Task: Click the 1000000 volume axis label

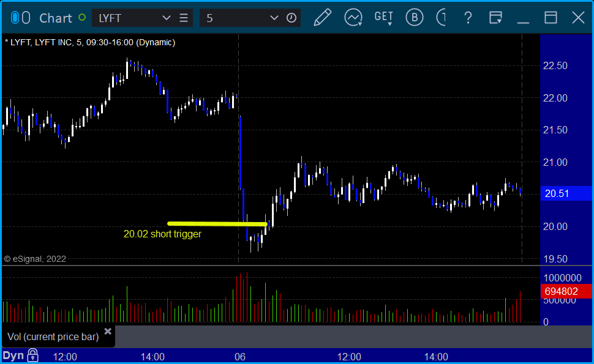Action: point(562,278)
